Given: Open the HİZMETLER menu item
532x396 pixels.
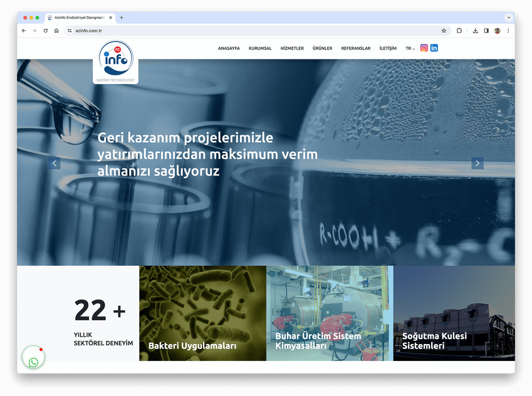Looking at the screenshot, I should pyautogui.click(x=292, y=48).
